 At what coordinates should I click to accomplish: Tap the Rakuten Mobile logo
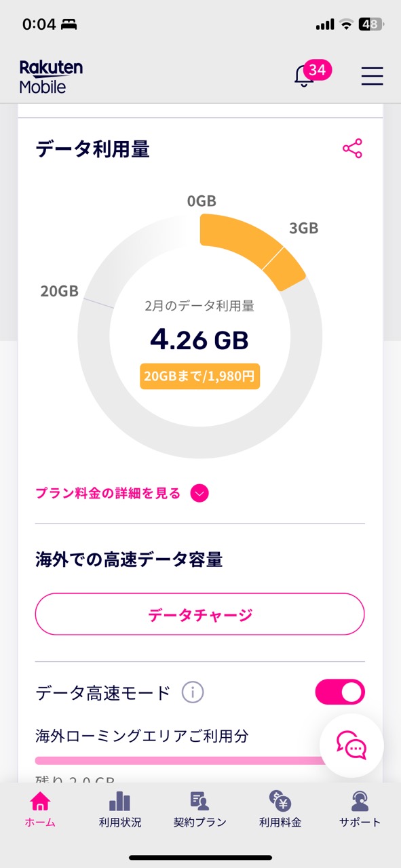click(51, 76)
